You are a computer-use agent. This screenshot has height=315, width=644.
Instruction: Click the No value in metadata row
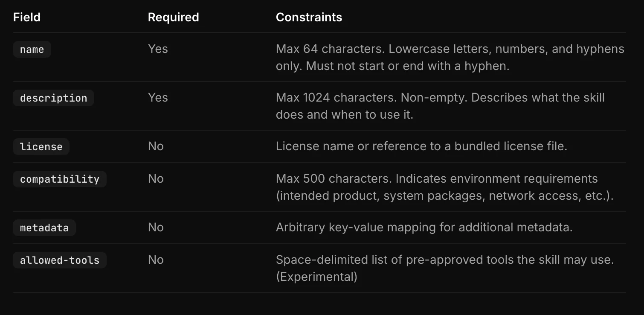tap(156, 227)
